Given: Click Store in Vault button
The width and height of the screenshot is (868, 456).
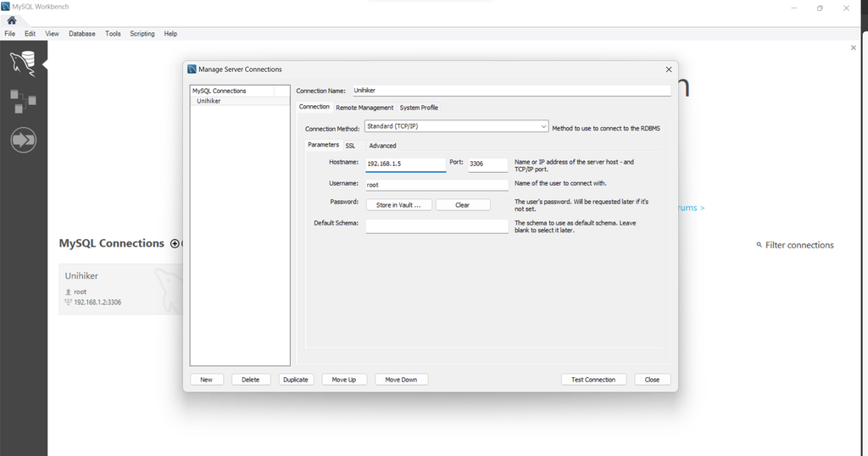Looking at the screenshot, I should [x=398, y=205].
